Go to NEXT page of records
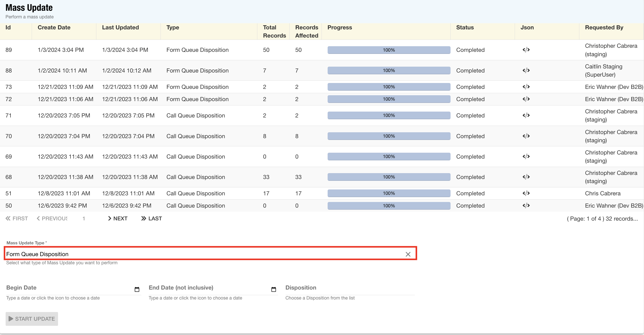Viewport: 644px width, 335px height. pyautogui.click(x=118, y=219)
